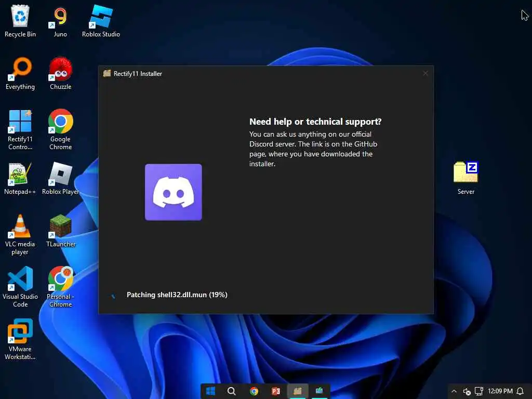Select the Everything search shortcut
The width and height of the screenshot is (532, 399).
[x=20, y=73]
